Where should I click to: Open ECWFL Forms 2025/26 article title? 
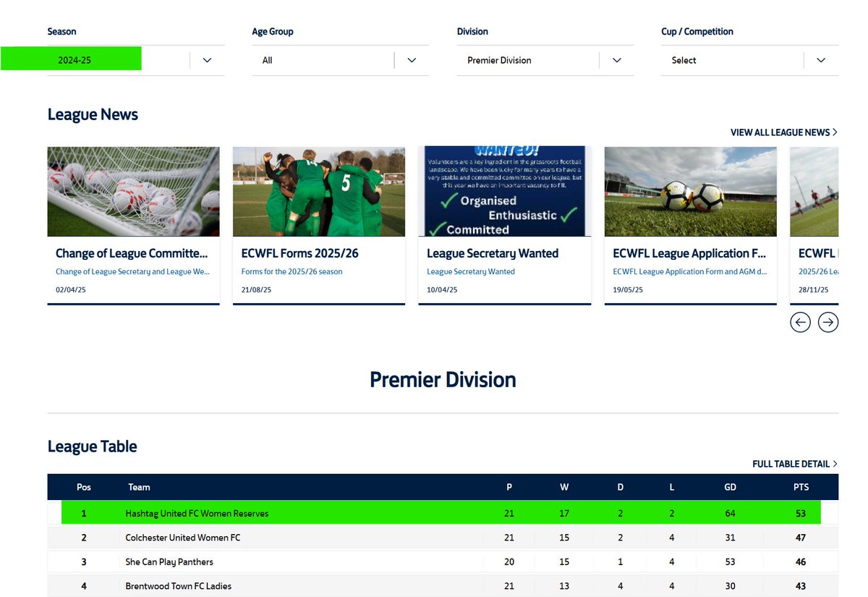(x=300, y=253)
